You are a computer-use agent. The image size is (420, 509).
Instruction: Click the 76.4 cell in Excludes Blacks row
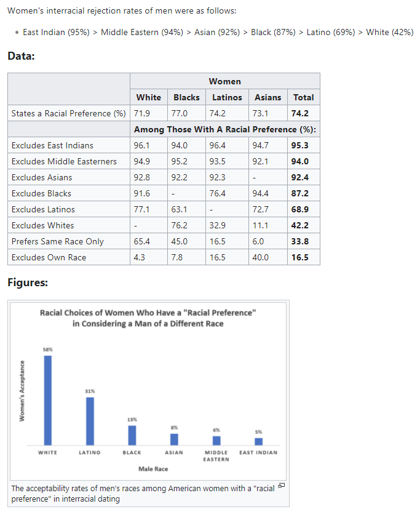click(227, 193)
